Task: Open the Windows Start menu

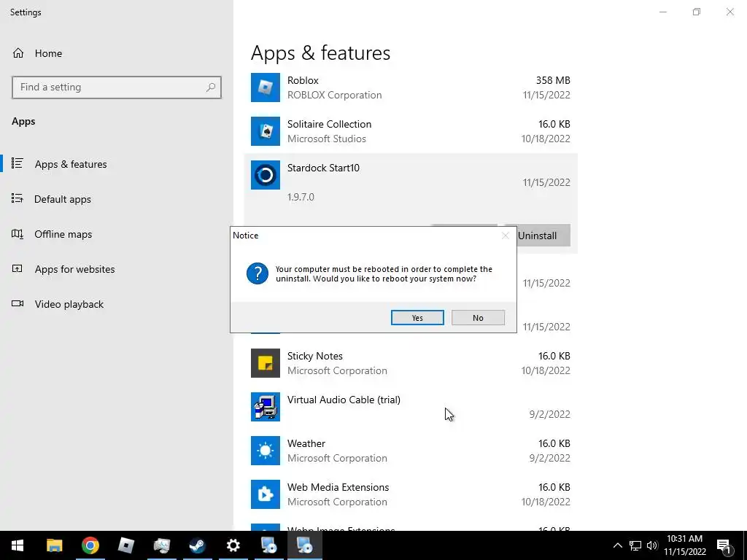Action: [18, 545]
